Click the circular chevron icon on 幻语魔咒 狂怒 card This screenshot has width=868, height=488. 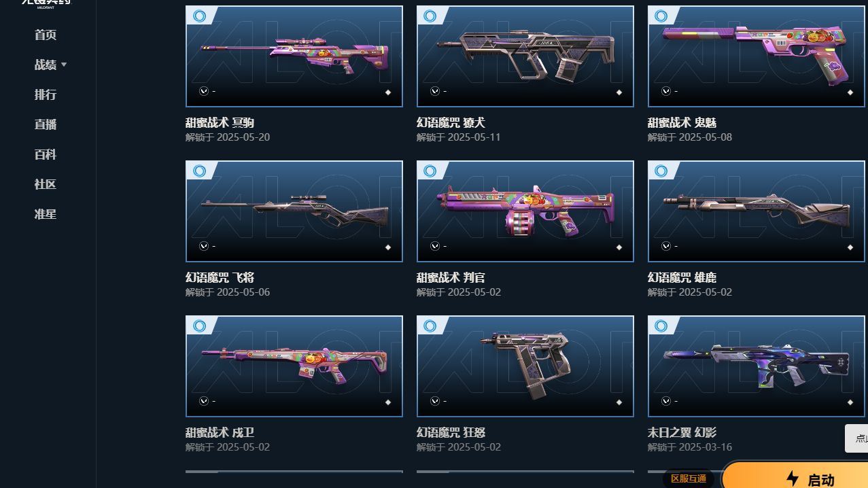pyautogui.click(x=434, y=401)
